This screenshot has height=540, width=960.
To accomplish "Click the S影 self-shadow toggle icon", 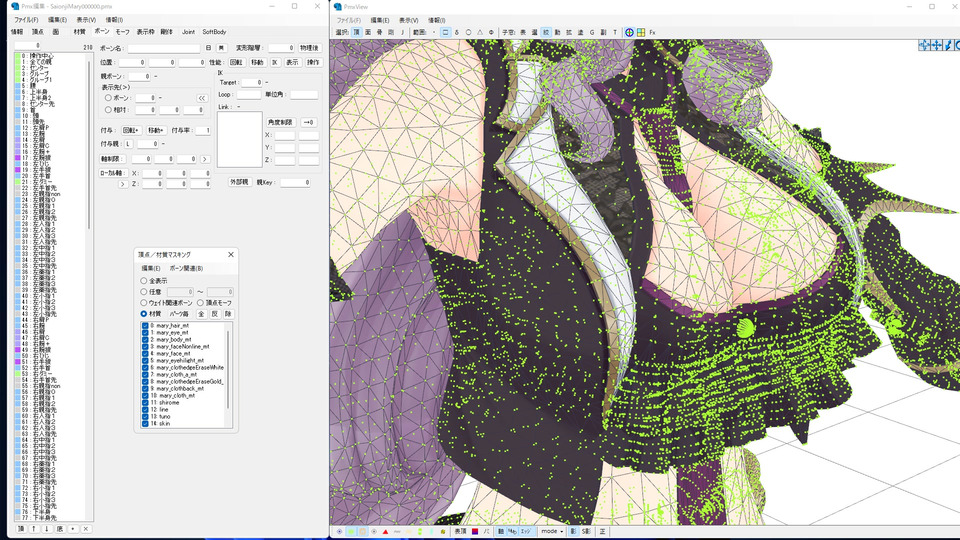I will coord(586,531).
